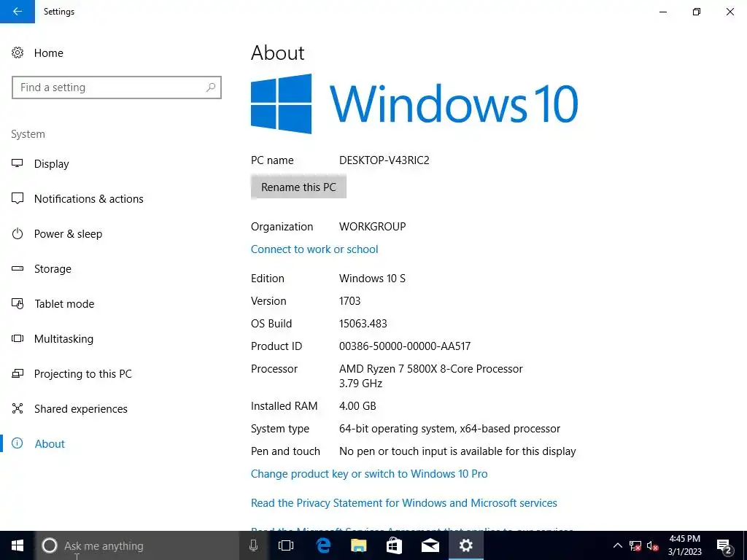
Task: Click the Cortana microphone icon
Action: click(253, 545)
